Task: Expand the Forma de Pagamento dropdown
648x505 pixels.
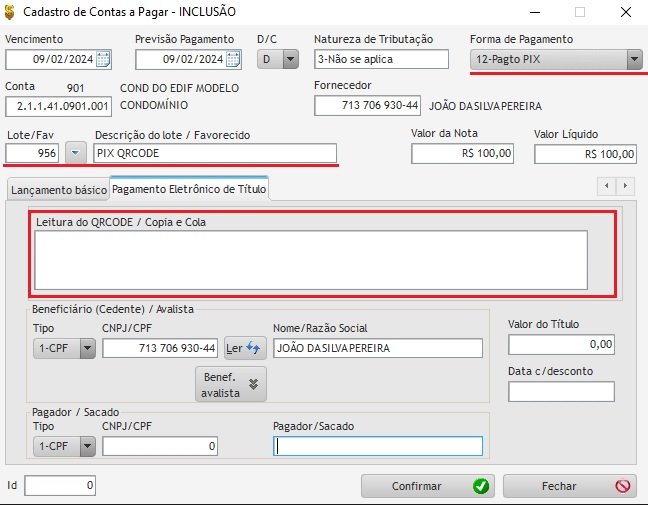Action: 634,60
